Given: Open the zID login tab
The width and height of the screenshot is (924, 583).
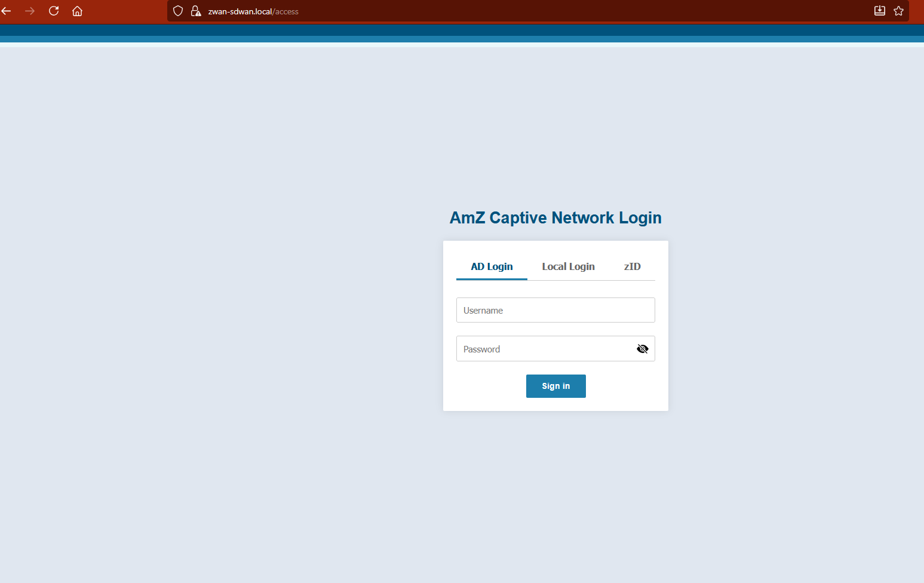Looking at the screenshot, I should pos(632,267).
